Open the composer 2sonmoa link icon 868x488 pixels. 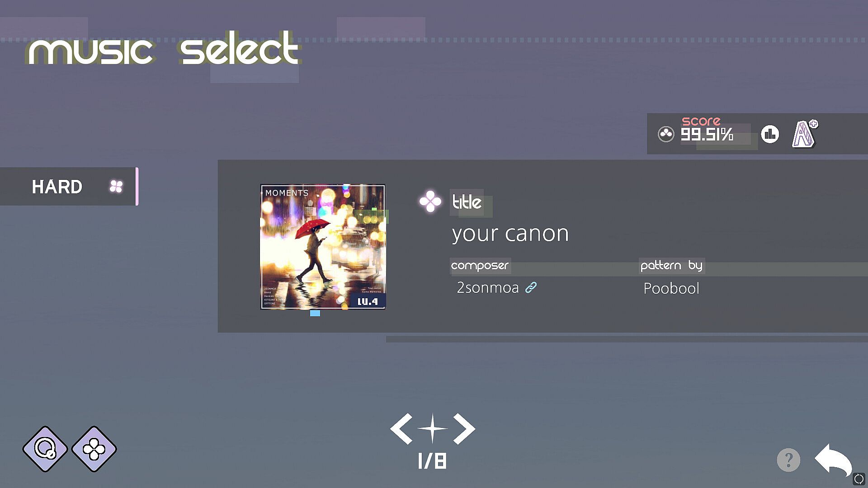(x=531, y=287)
